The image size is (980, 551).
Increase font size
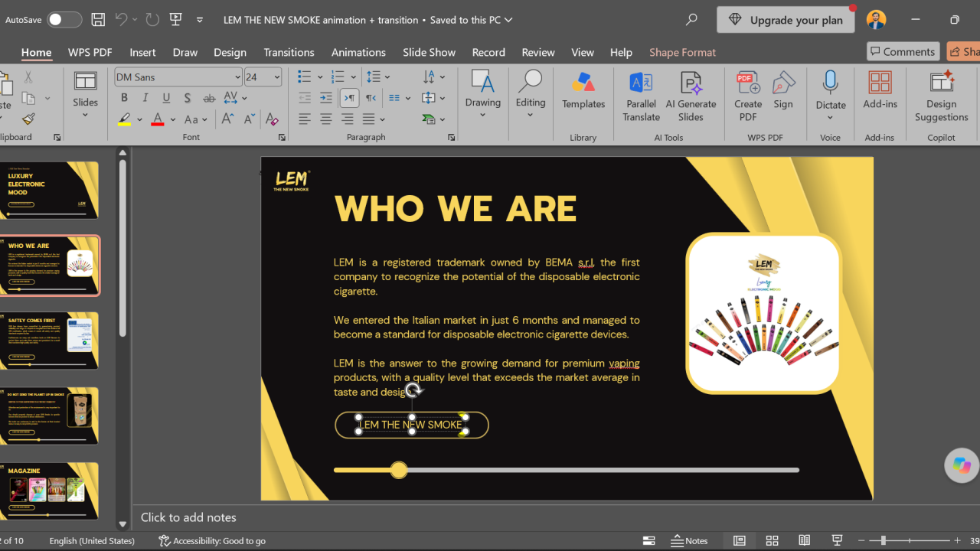[227, 119]
